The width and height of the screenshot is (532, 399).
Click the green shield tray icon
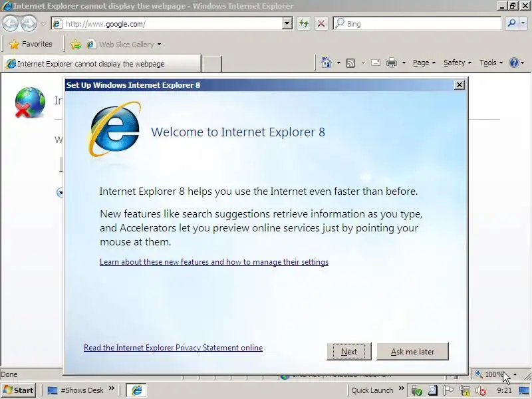416,391
